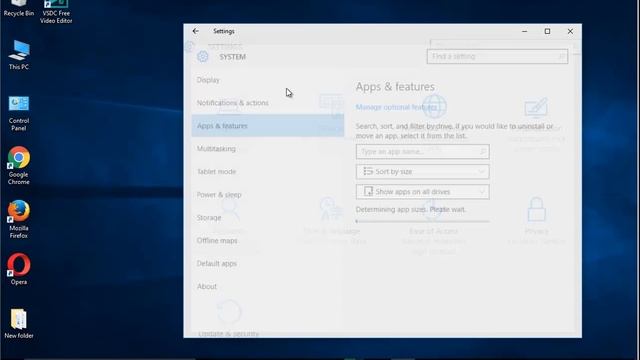Click the SYSTEM gear icon
The width and height of the screenshot is (640, 360).
[x=202, y=57]
